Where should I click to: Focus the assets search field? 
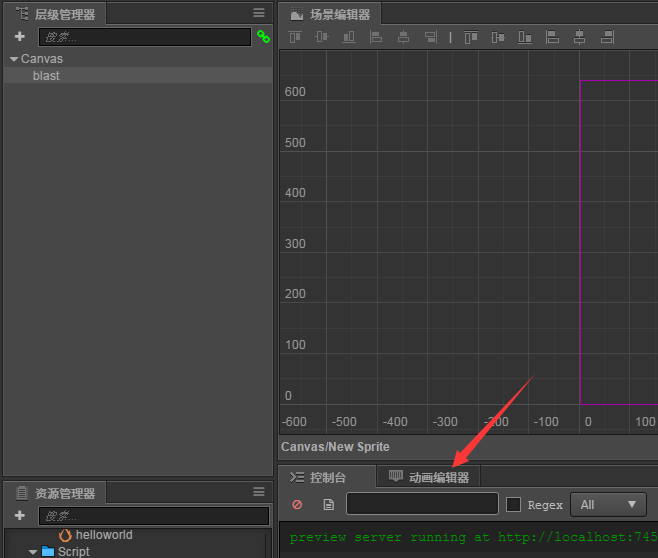154,516
